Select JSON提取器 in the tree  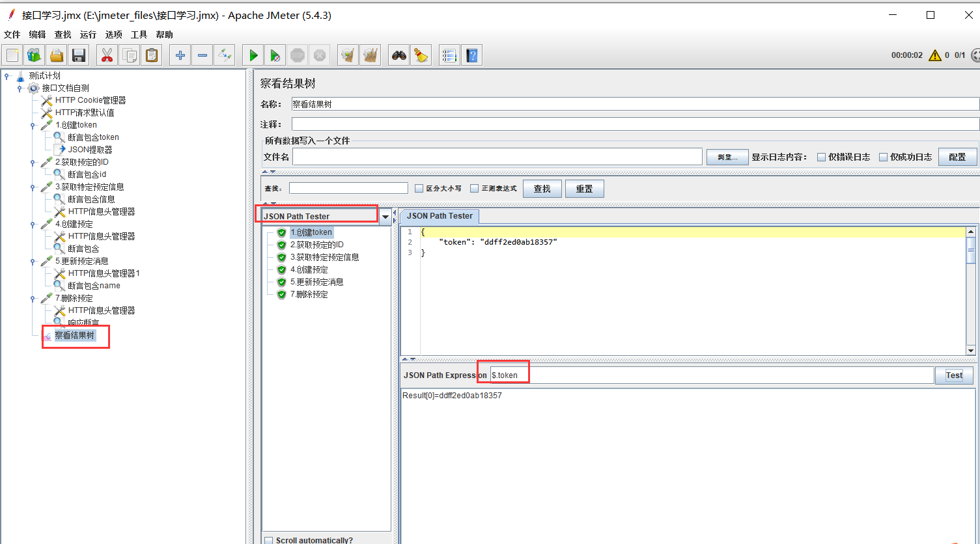tap(90, 150)
